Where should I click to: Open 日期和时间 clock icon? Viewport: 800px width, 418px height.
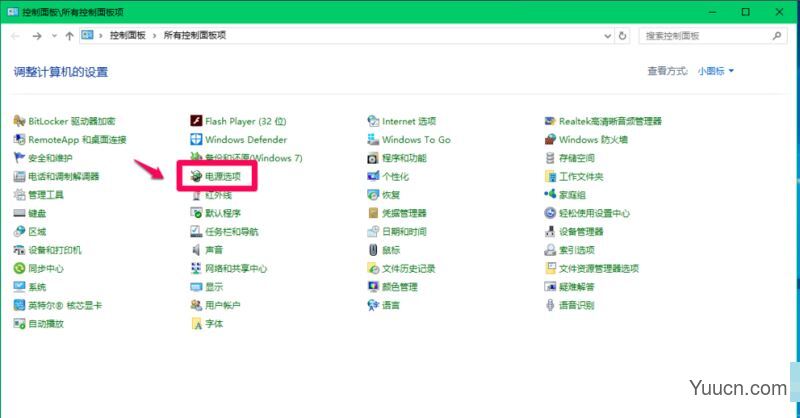pyautogui.click(x=373, y=231)
